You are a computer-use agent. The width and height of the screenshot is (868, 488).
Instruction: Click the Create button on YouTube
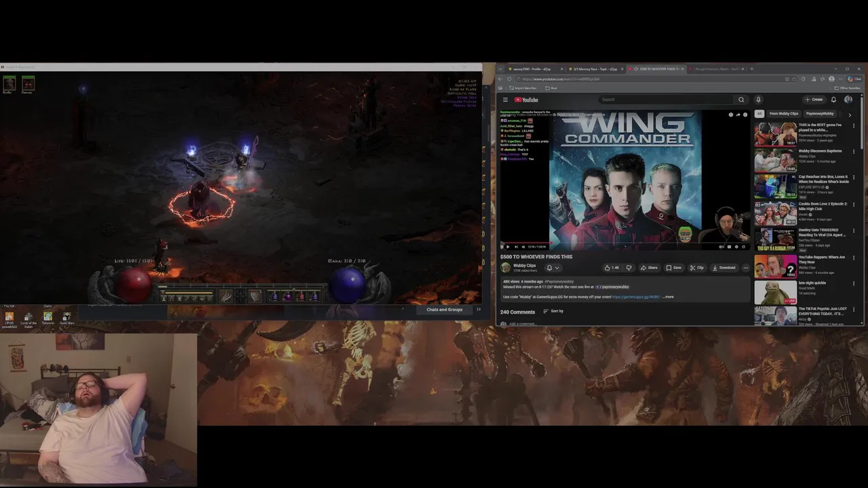tap(814, 100)
